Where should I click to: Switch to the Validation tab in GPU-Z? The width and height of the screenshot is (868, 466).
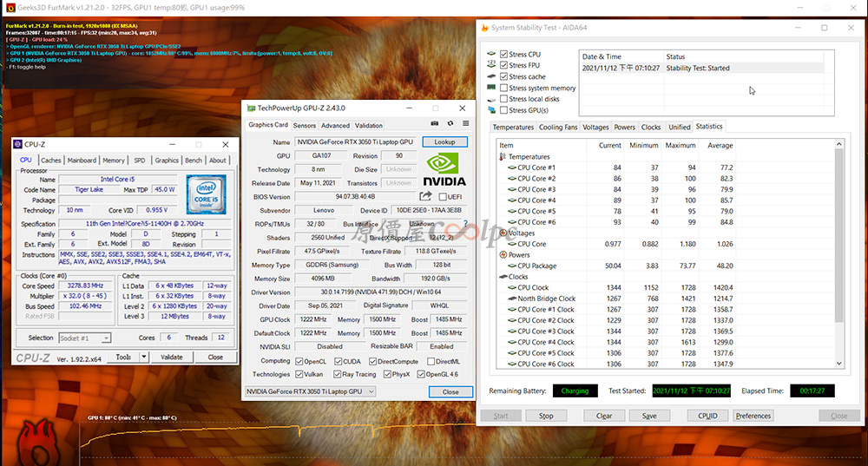[369, 126]
